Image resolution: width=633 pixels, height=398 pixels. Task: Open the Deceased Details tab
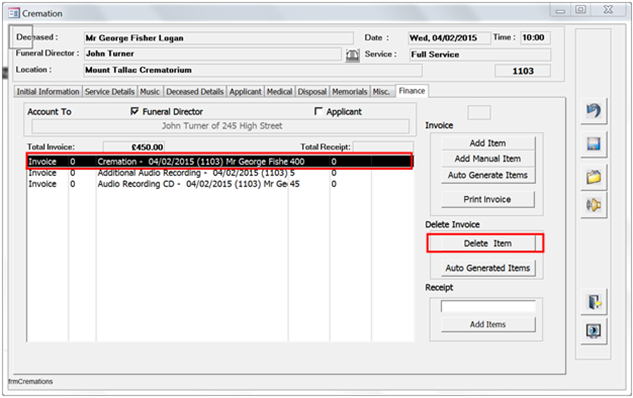(195, 92)
